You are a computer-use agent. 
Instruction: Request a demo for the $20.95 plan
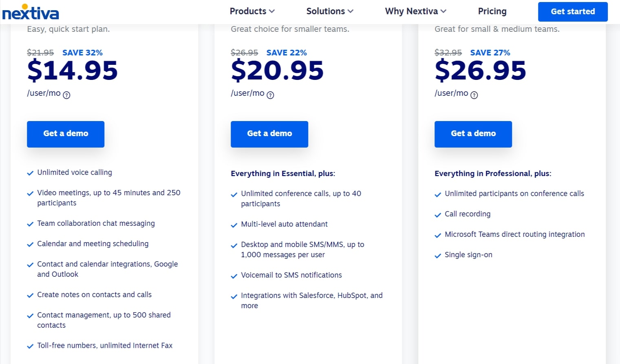click(x=269, y=134)
